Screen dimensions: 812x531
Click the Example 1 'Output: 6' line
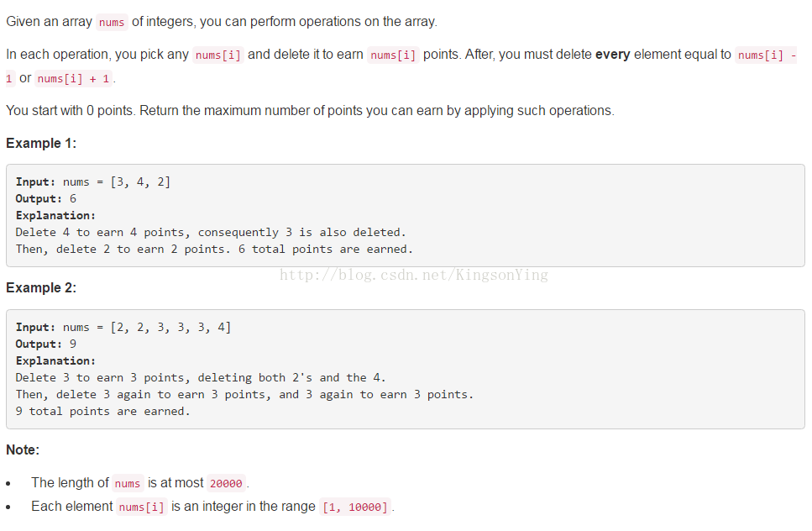(45, 199)
